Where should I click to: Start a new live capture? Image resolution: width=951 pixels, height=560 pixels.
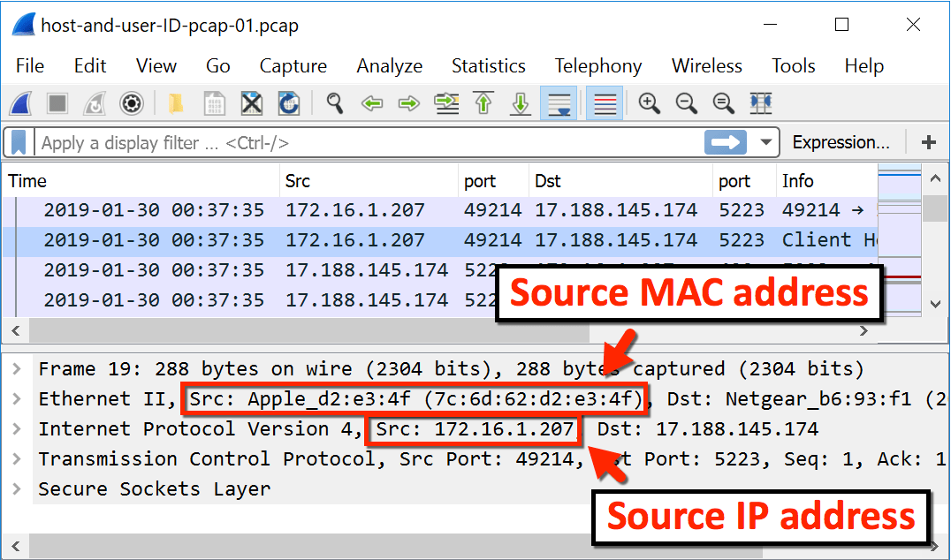click(x=20, y=103)
